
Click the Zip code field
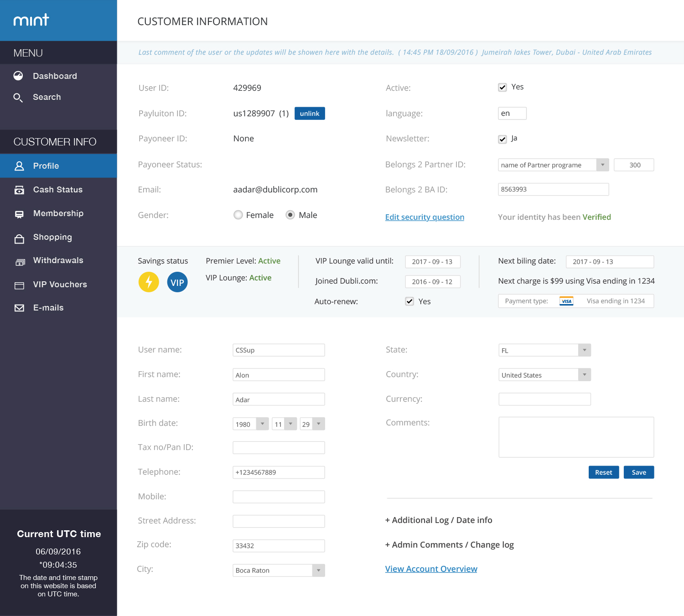click(279, 546)
